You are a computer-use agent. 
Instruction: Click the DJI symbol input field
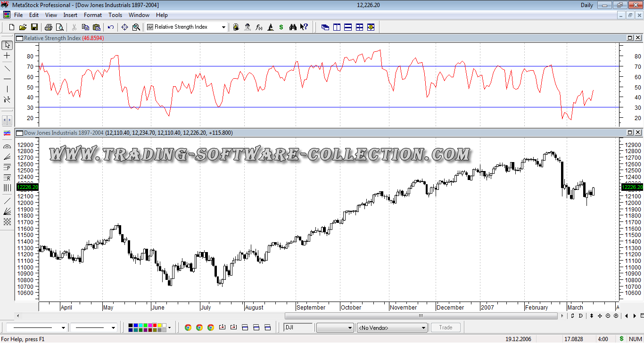coord(298,327)
